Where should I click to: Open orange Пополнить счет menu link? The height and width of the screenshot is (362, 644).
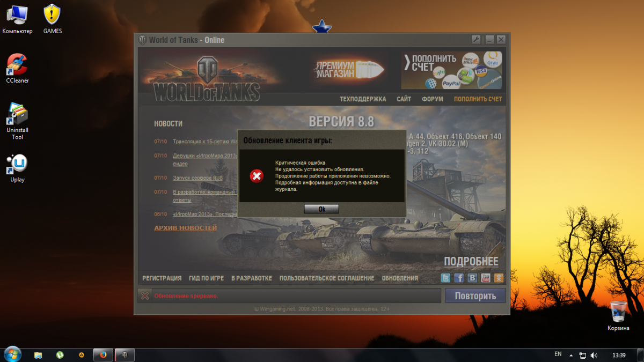478,99
